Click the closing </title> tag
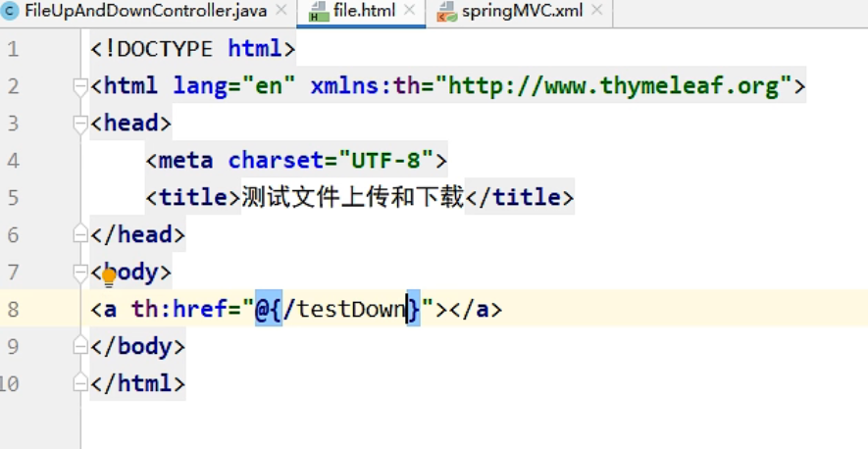The height and width of the screenshot is (449, 868). click(519, 198)
